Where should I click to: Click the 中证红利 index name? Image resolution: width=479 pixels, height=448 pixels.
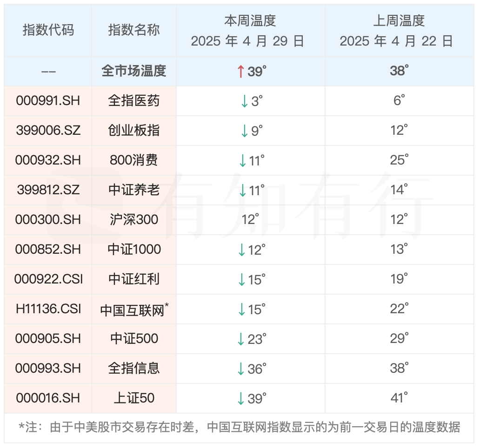point(134,279)
